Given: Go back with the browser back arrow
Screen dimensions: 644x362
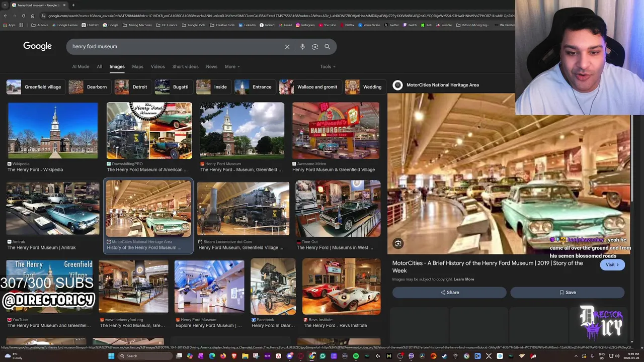Looking at the screenshot, I should tap(5, 16).
